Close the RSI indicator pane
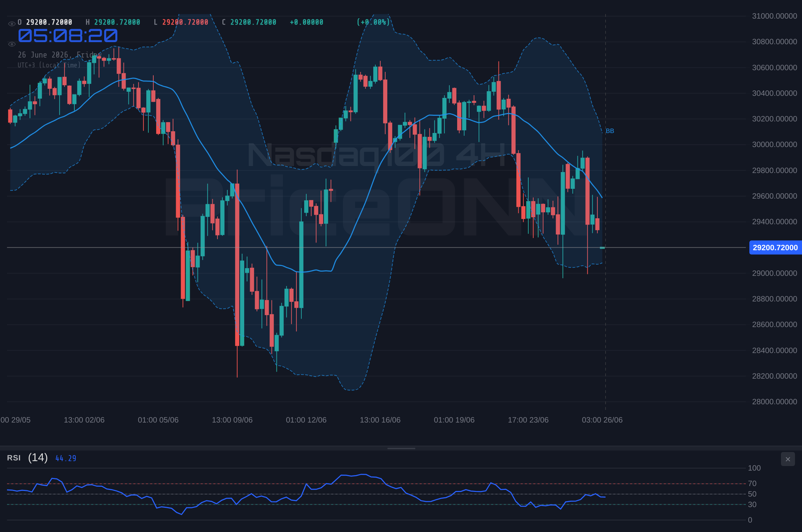This screenshot has height=532, width=802. (x=788, y=459)
